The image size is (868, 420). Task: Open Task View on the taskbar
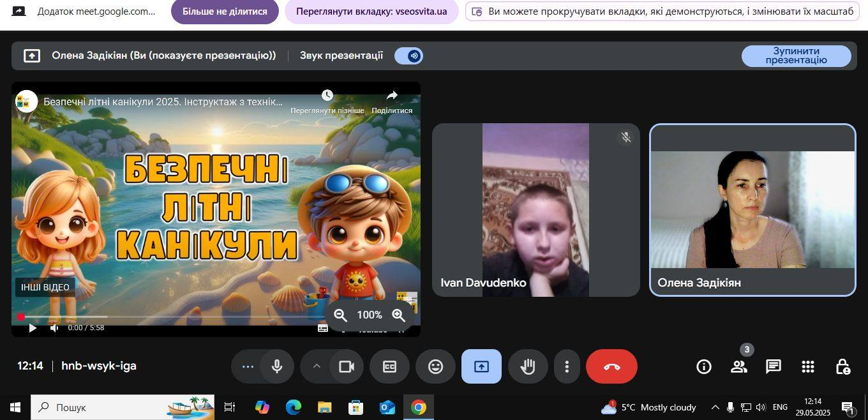tap(230, 407)
